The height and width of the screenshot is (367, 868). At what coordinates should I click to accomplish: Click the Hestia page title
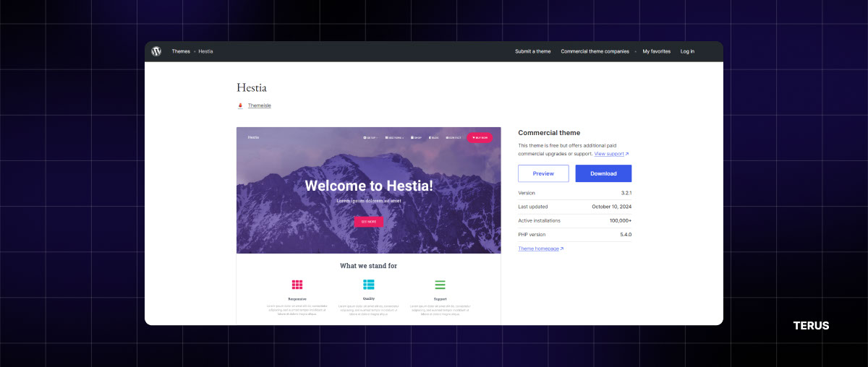tap(252, 87)
